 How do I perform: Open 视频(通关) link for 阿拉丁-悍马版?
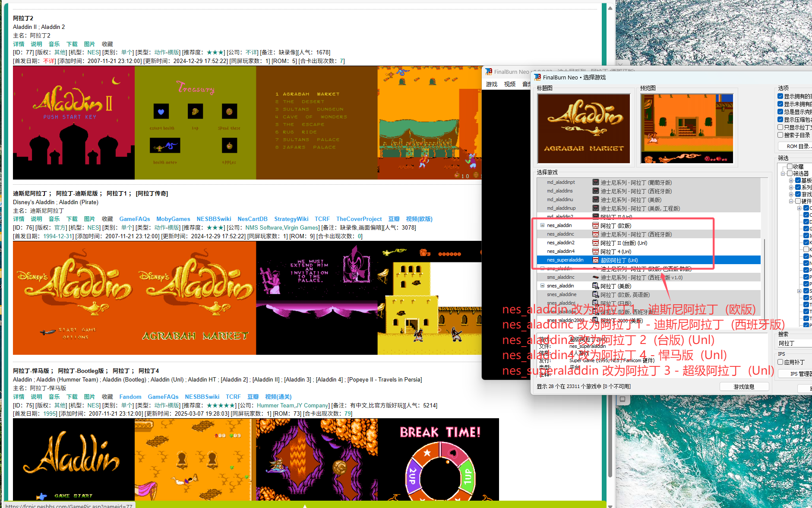pos(278,397)
